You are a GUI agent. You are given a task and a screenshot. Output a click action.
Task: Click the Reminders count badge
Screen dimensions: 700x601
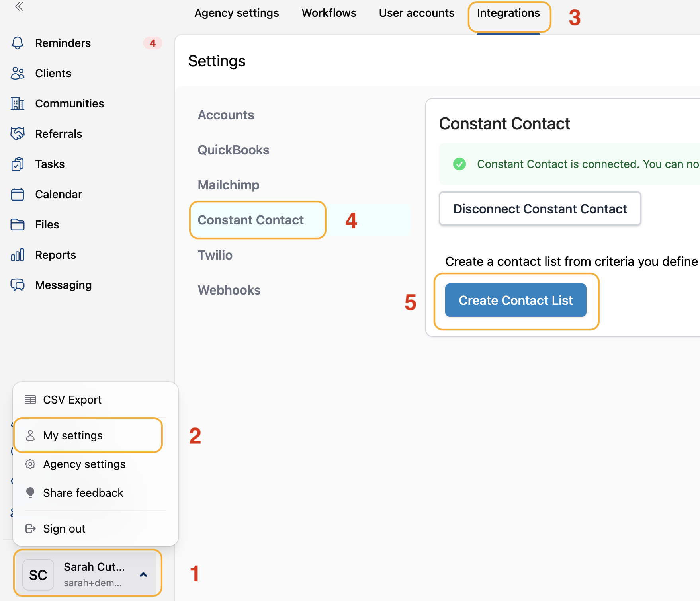(x=153, y=43)
